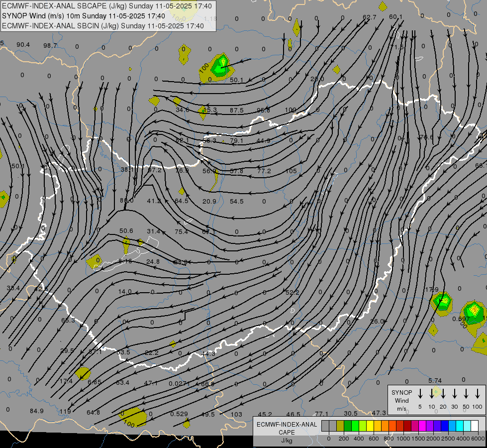The height and width of the screenshot is (448, 487).
Task: Click the '97.2' value on the map
Action: 155,170
